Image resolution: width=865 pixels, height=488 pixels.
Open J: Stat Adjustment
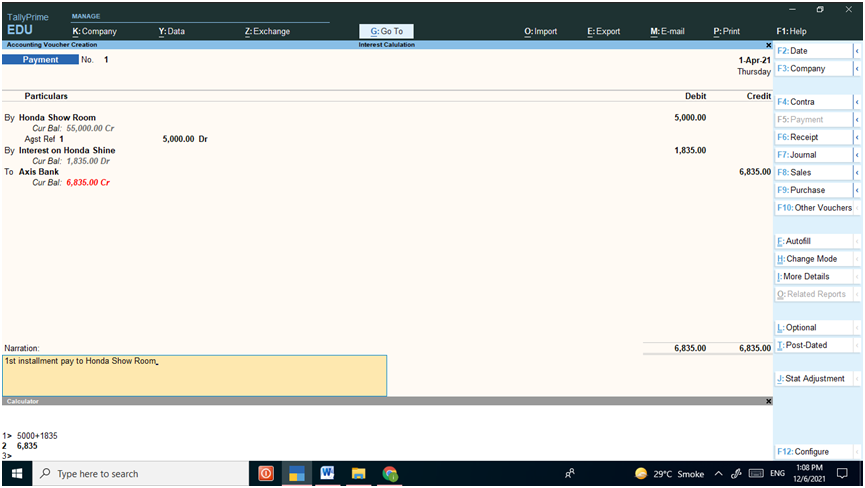click(x=814, y=379)
